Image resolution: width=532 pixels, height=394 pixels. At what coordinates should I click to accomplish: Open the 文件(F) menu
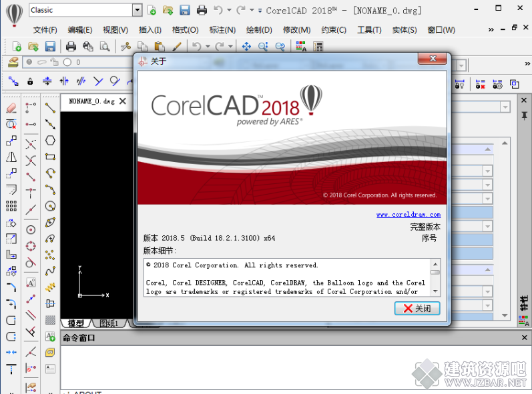tap(45, 30)
